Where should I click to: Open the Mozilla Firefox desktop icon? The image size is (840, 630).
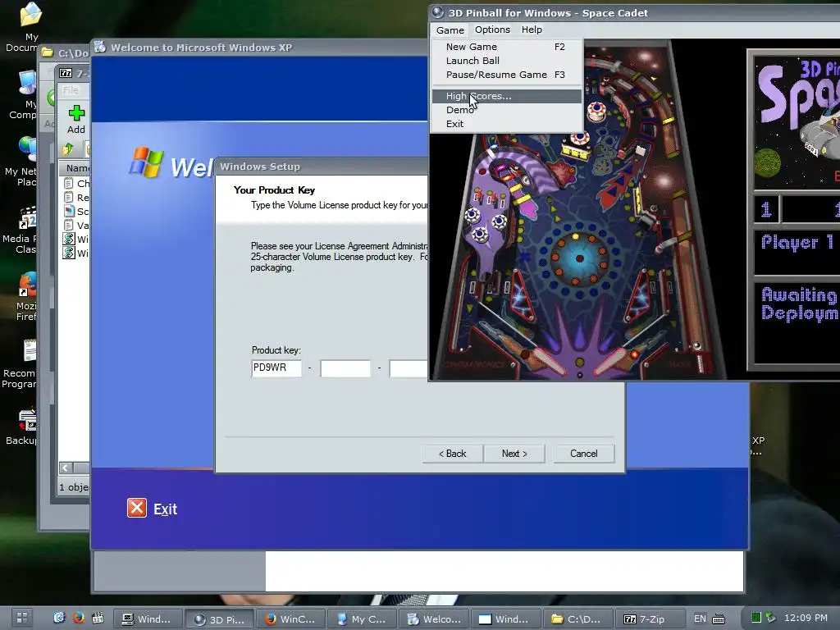(x=25, y=296)
